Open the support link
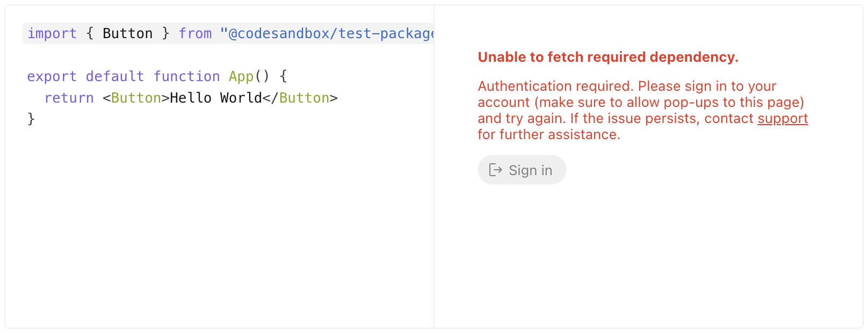 click(x=783, y=119)
